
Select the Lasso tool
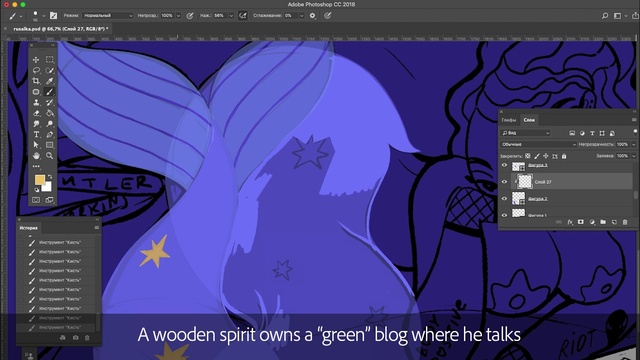click(x=36, y=70)
